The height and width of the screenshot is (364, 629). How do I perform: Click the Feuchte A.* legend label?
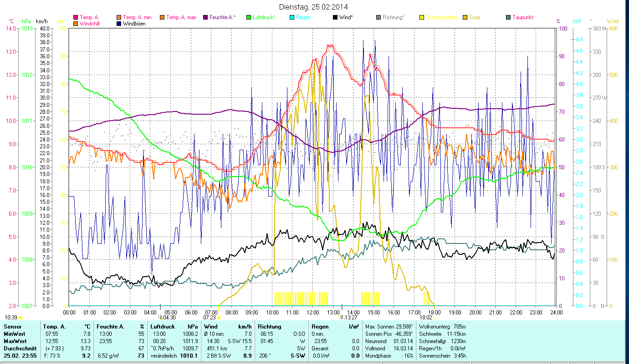point(222,18)
